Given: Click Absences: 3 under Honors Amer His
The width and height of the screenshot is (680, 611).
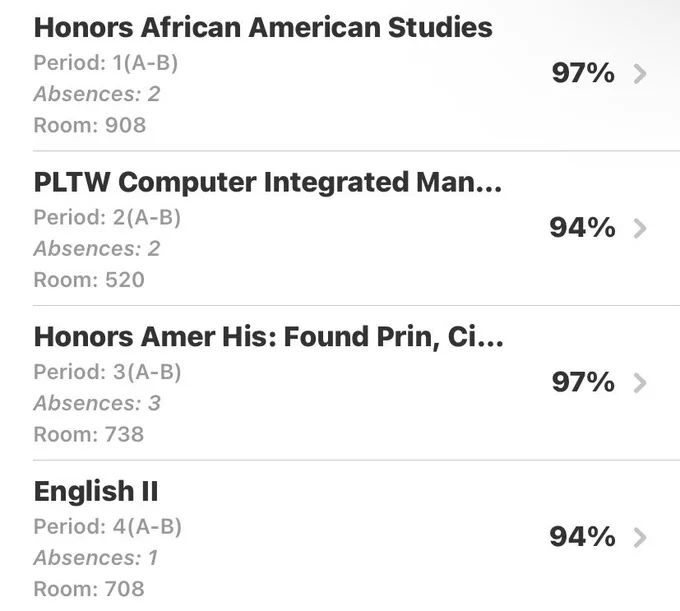Looking at the screenshot, I should 97,403.
